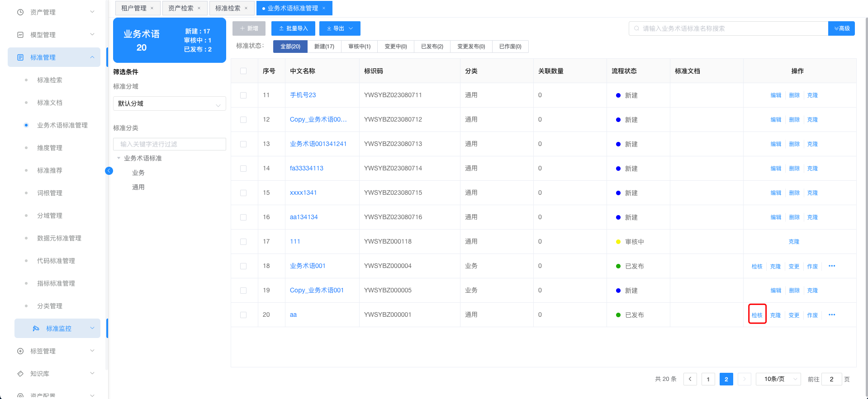868x399 pixels.
Task: Open more actions for row 18
Action: 831,266
